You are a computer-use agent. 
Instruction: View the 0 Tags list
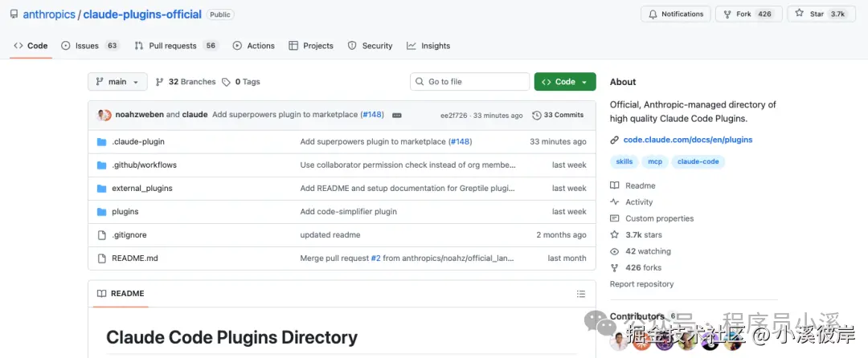coord(241,82)
